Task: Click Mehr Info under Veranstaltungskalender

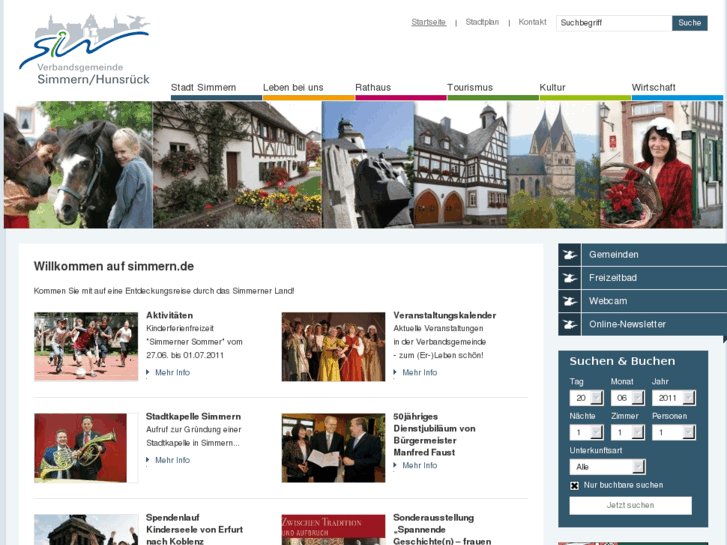Action: [x=420, y=372]
